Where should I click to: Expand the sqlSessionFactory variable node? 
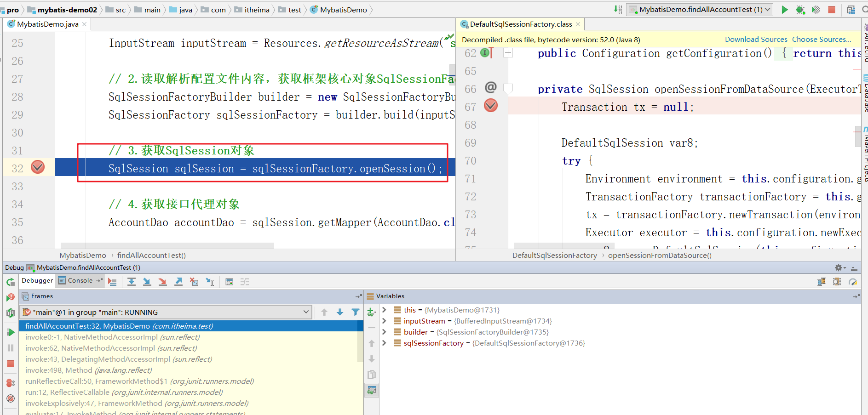(385, 343)
